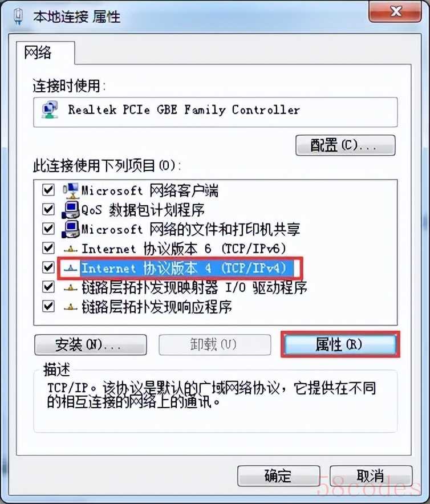The image size is (430, 504).
Task: Click the TCP/IPv4 protocol icon
Action: [71, 268]
